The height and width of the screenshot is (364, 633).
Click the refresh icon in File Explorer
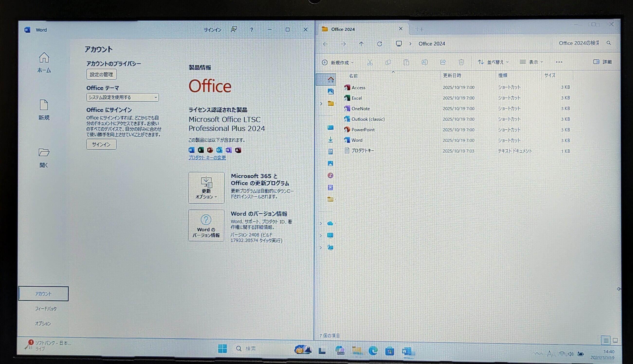coord(379,44)
